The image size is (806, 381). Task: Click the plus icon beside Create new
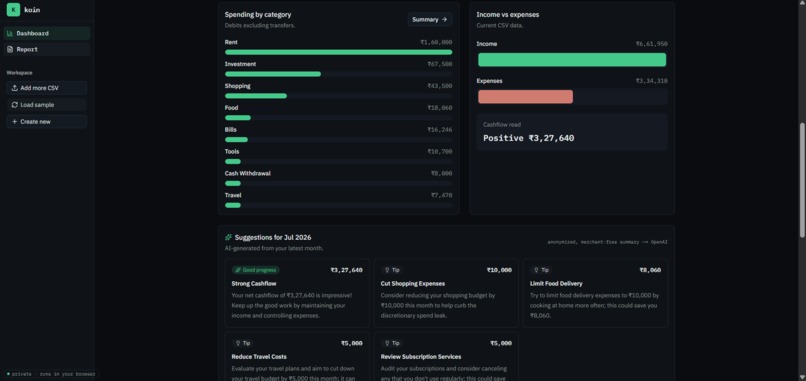pyautogui.click(x=14, y=122)
